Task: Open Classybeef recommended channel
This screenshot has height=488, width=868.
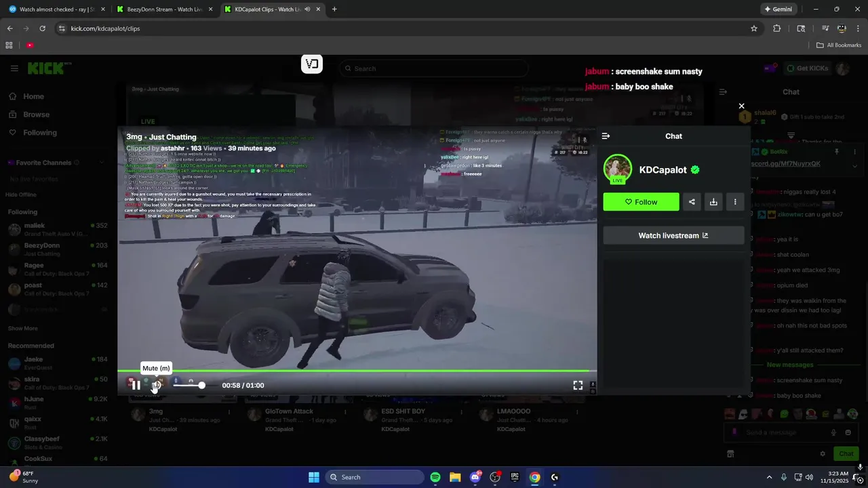Action: (x=58, y=443)
